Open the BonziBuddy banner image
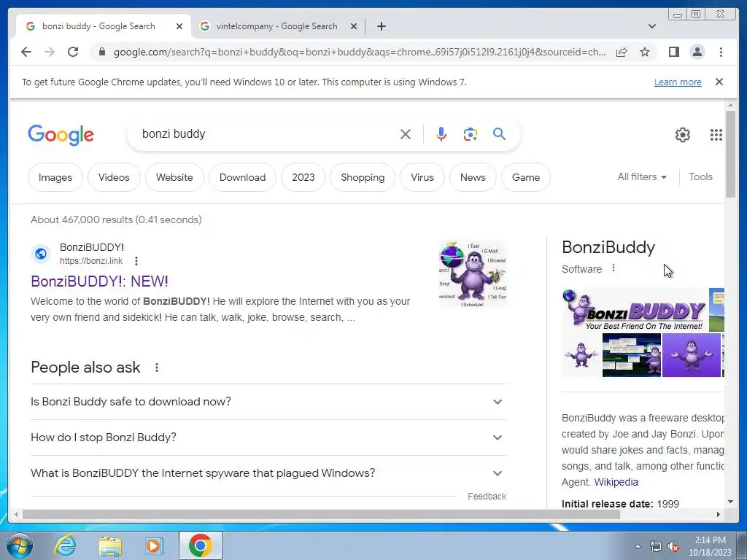 pyautogui.click(x=634, y=311)
